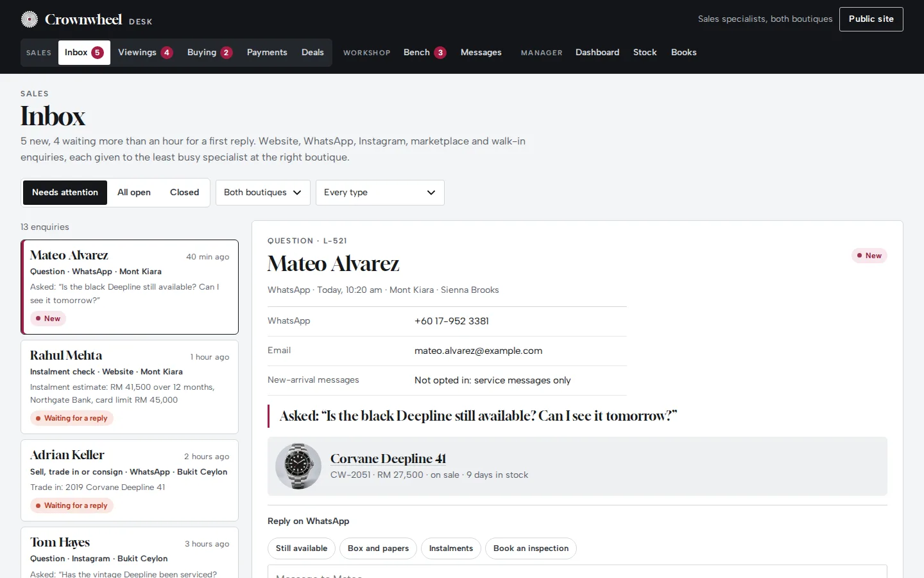This screenshot has width=924, height=578.
Task: Click the 'Reply on WhatsApp' label
Action: click(x=309, y=521)
